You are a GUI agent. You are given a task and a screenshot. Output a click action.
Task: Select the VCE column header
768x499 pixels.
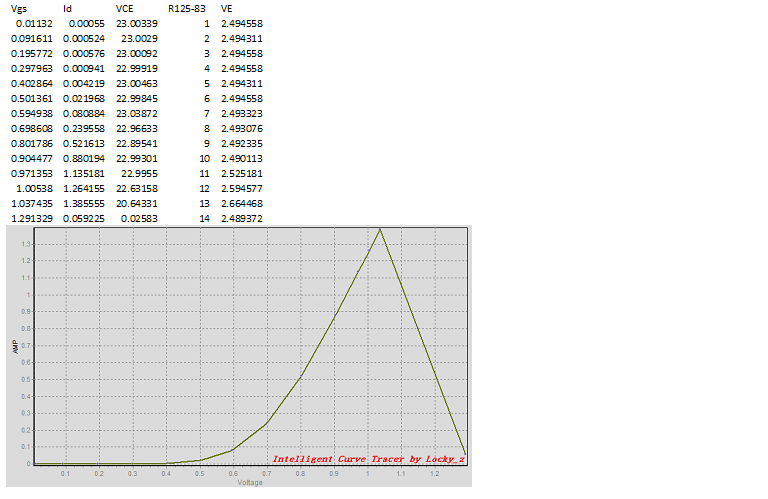[x=124, y=9]
